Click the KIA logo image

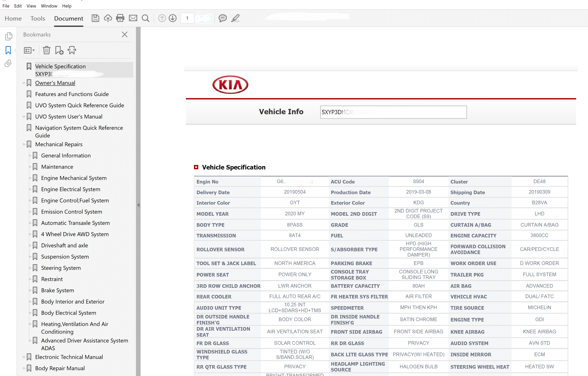(x=230, y=85)
